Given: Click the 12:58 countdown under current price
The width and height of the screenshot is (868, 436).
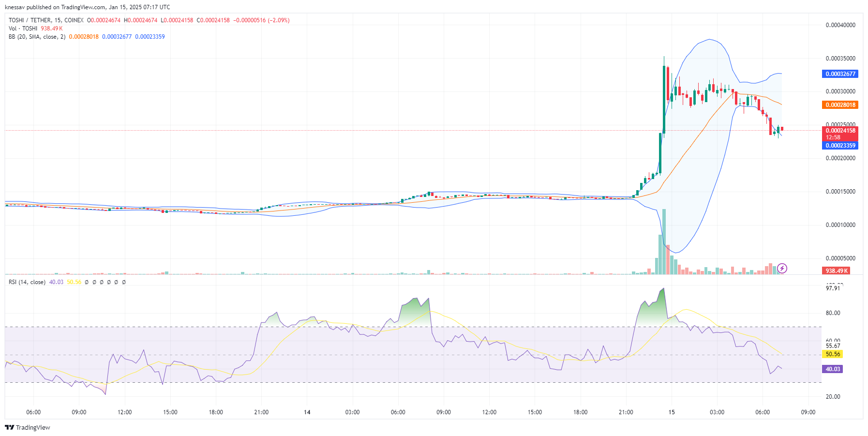Looking at the screenshot, I should click(833, 137).
